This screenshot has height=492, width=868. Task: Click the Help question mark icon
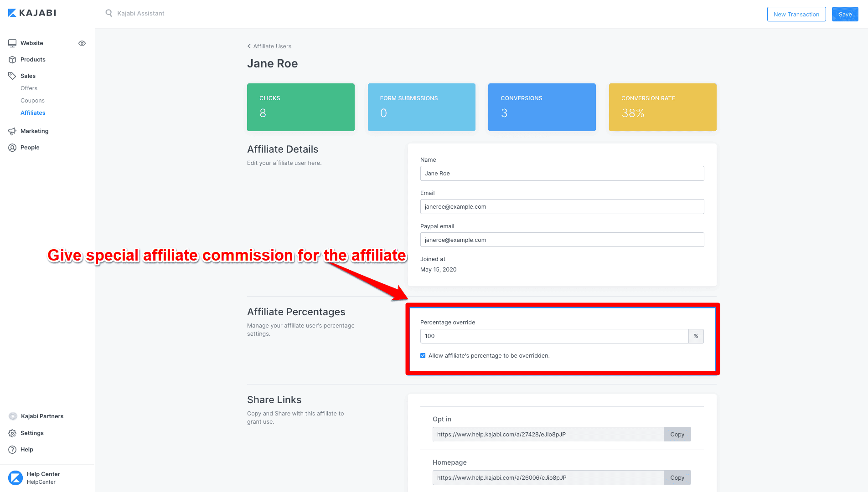[12, 449]
